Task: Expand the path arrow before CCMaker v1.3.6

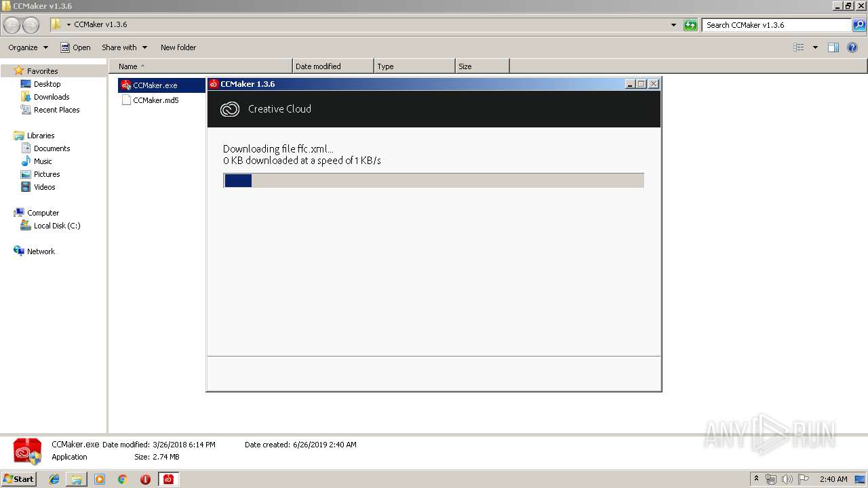Action: 68,25
